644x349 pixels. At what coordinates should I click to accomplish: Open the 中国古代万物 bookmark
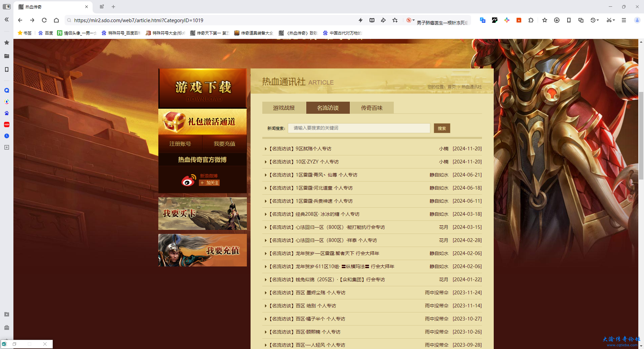tap(342, 33)
